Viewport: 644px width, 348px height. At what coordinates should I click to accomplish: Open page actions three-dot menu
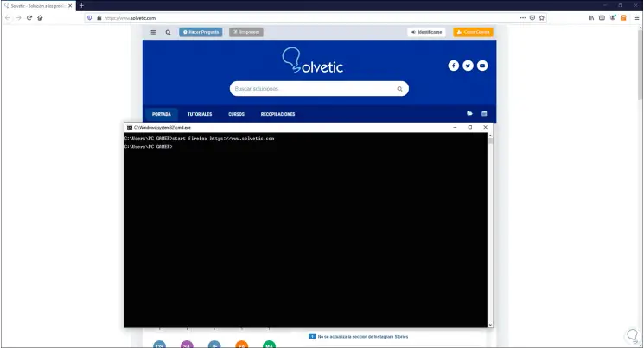coord(522,17)
